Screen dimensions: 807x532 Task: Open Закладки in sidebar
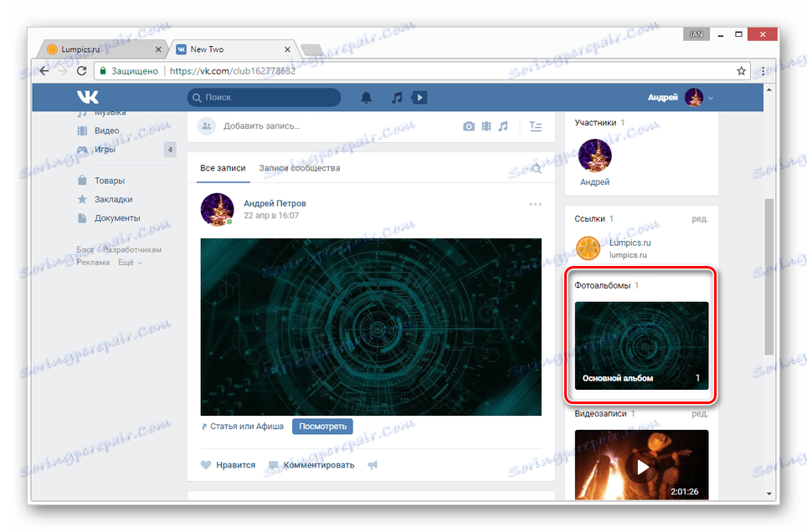pyautogui.click(x=113, y=199)
